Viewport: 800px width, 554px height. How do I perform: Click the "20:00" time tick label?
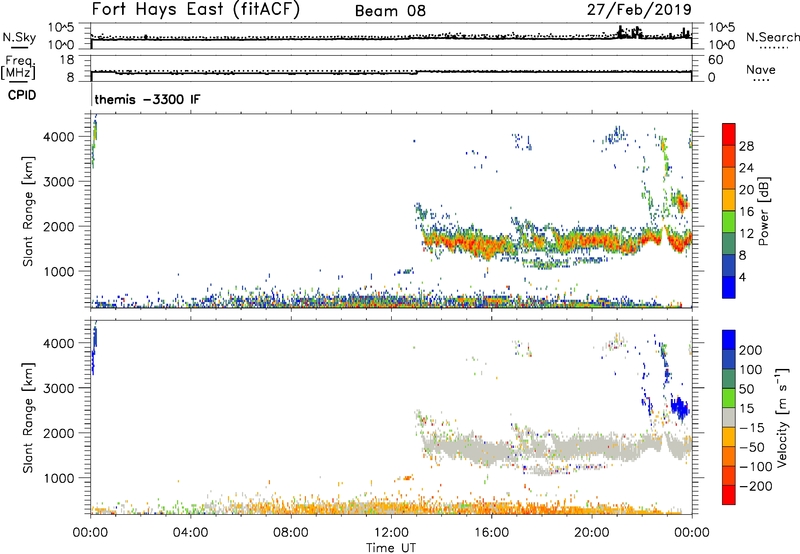(591, 533)
